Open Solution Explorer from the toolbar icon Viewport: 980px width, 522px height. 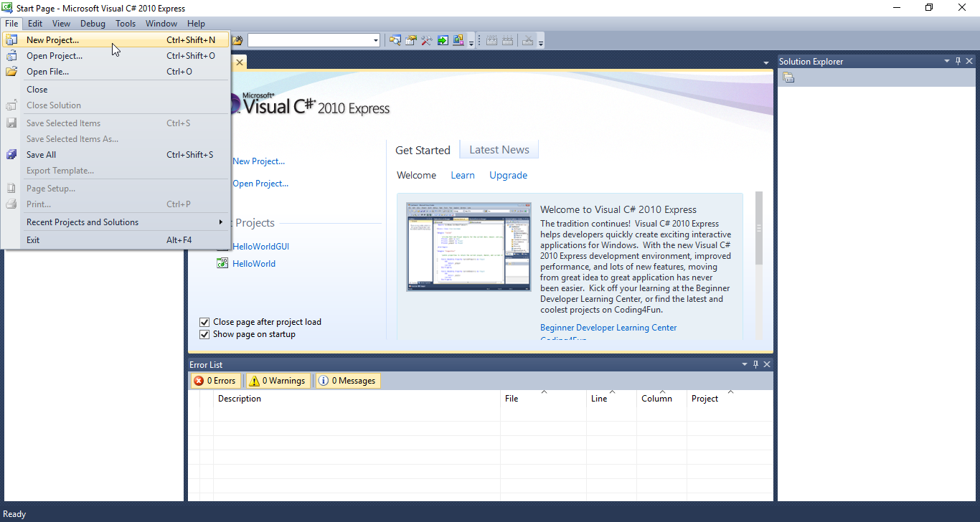click(x=395, y=40)
